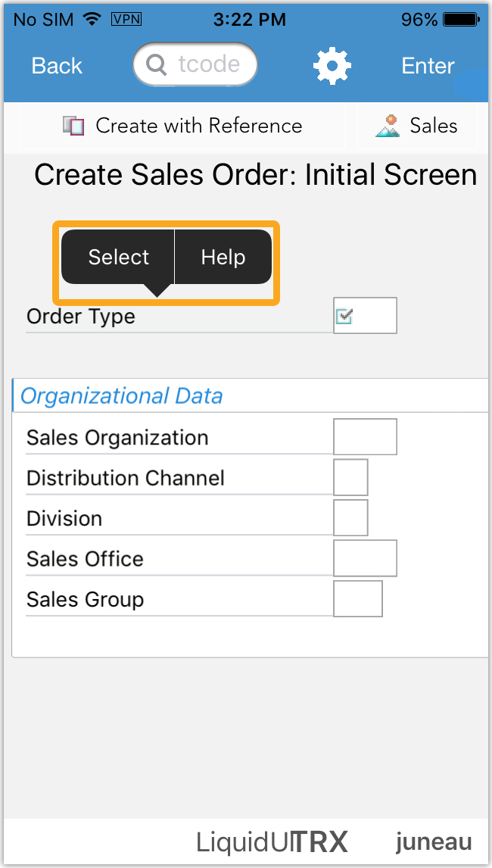Choose Help from the popup menu
Viewport: 492px width, 868px height.
point(223,258)
